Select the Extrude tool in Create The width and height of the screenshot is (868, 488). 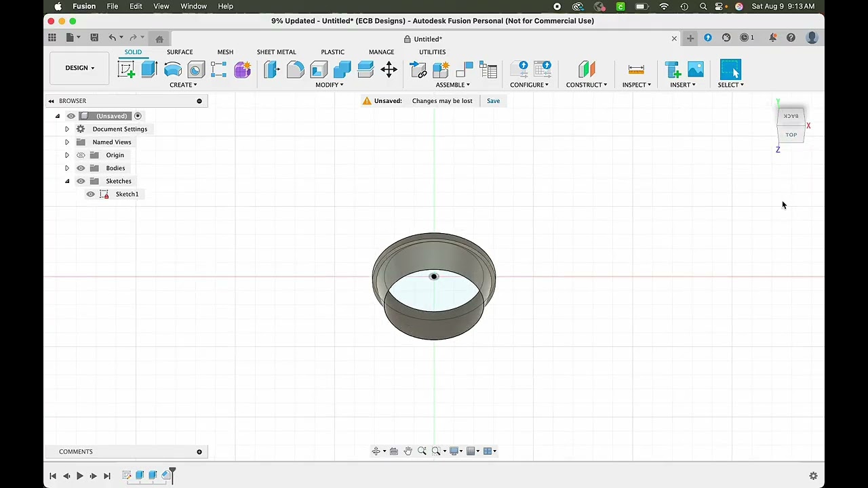click(149, 69)
